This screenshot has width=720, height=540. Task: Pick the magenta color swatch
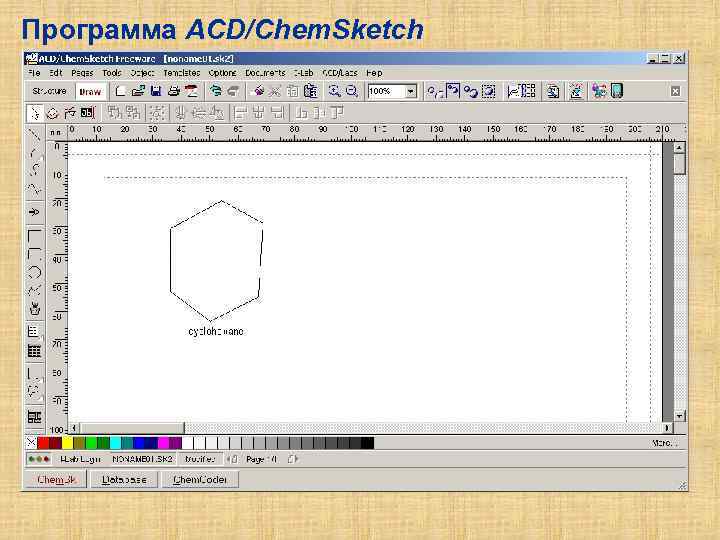[163, 443]
